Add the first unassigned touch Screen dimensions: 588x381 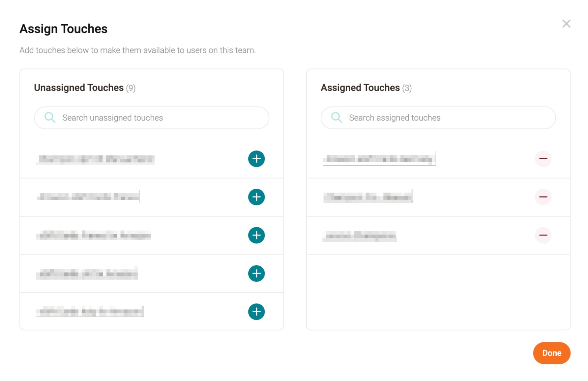click(x=256, y=159)
